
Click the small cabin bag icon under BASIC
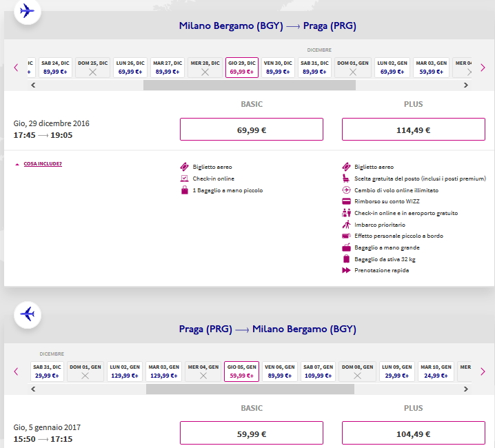click(184, 190)
